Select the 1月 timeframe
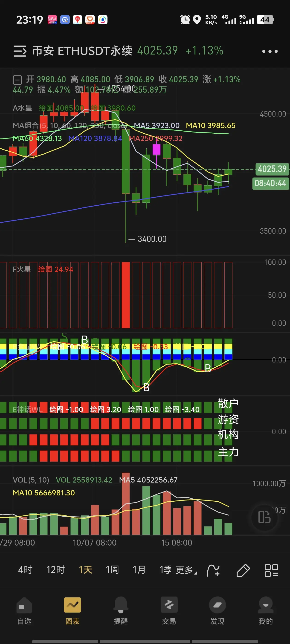This screenshot has height=644, width=290. [x=139, y=570]
